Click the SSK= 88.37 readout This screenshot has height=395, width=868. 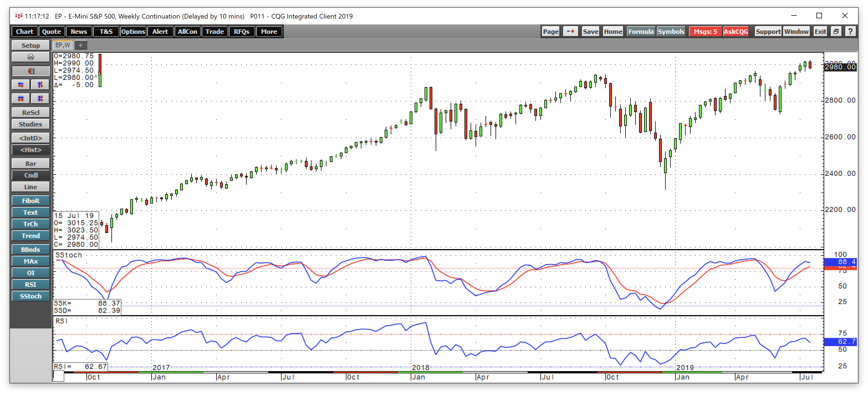(x=87, y=303)
